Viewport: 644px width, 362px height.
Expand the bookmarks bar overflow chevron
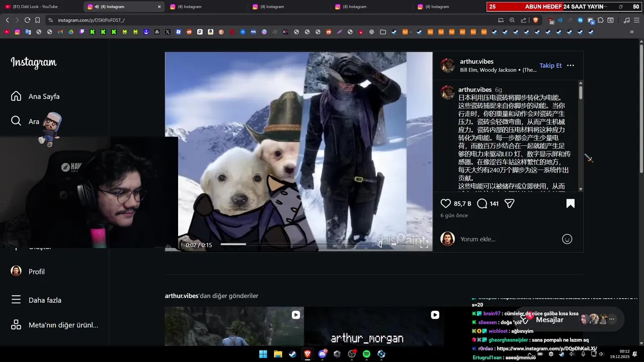(x=632, y=32)
